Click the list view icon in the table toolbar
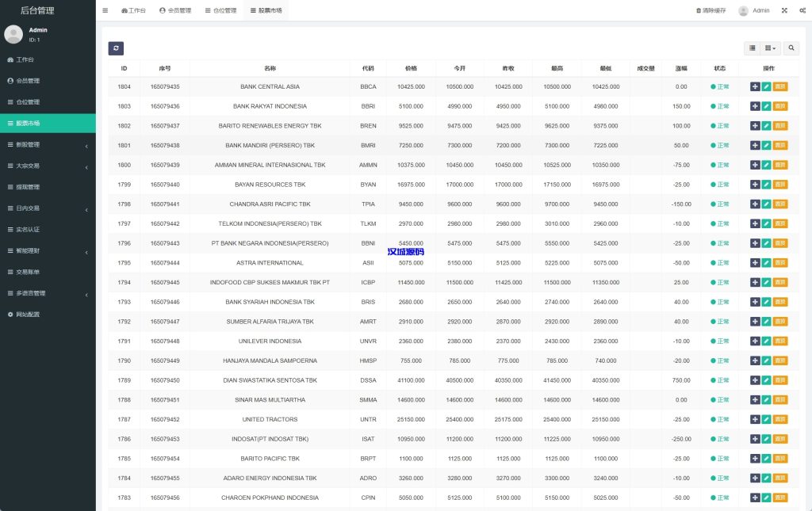 751,48
